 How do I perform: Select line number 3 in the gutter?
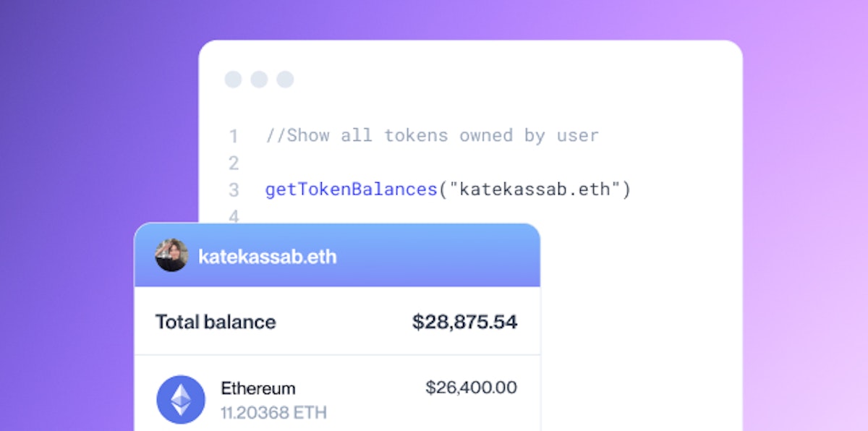234,190
